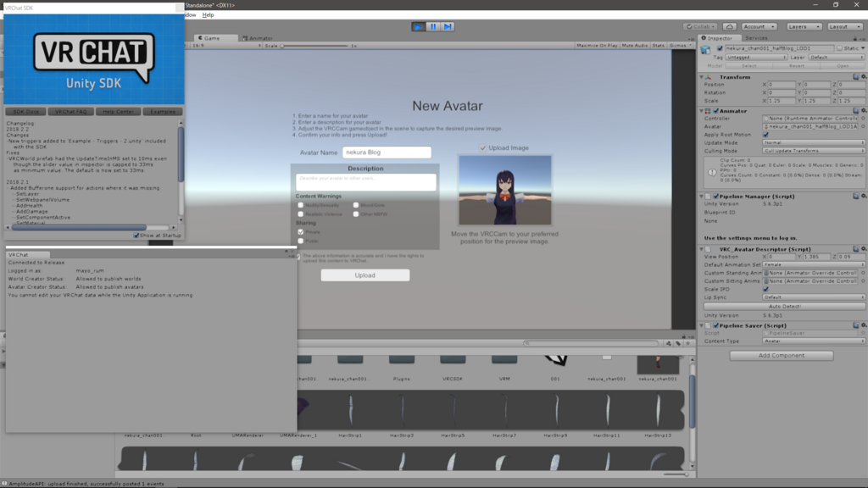Open Transform component gear settings

point(864,77)
